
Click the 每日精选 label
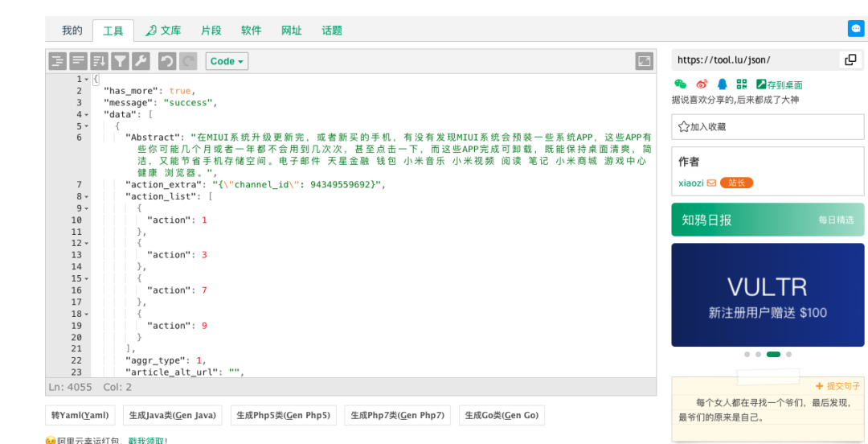(837, 220)
